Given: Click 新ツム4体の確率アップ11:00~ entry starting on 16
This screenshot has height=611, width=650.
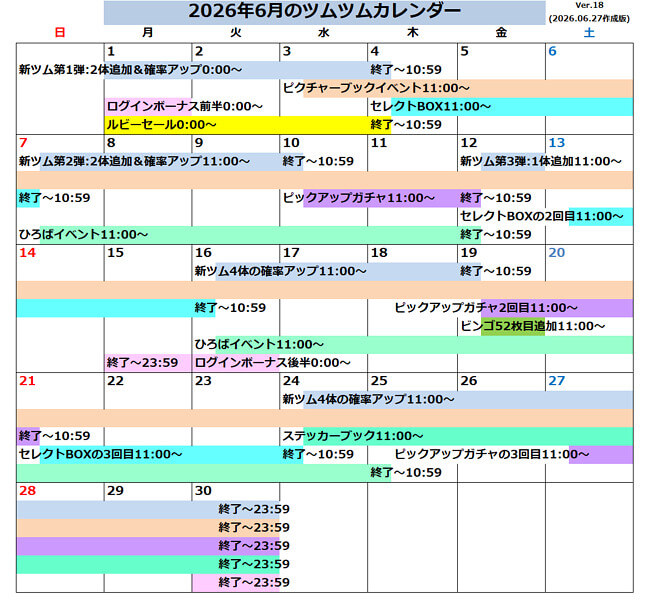Looking at the screenshot, I should click(281, 271).
